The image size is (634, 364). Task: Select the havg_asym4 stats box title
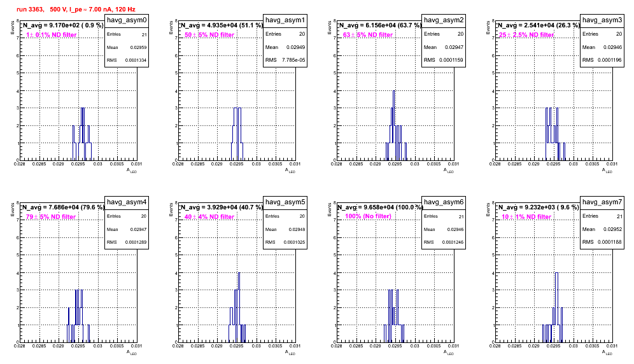(127, 202)
